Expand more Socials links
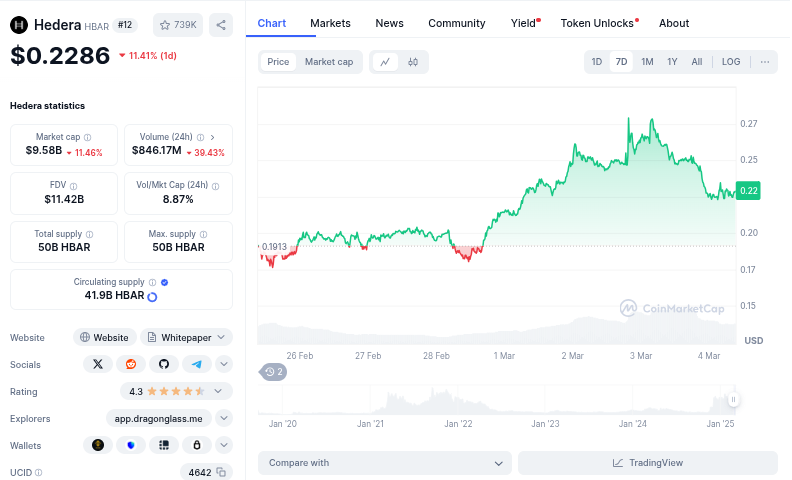 (224, 364)
